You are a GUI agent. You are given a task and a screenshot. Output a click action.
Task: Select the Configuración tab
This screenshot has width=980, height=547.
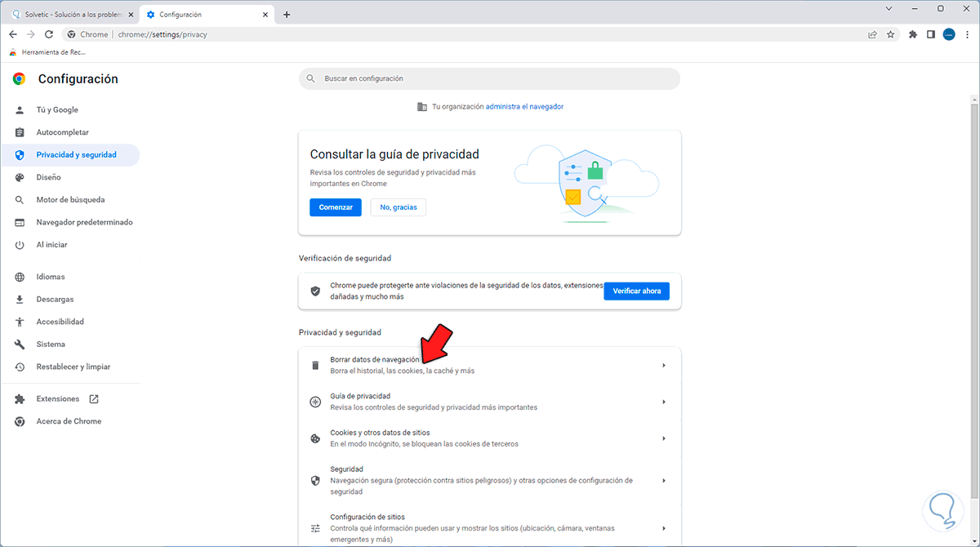tap(207, 15)
